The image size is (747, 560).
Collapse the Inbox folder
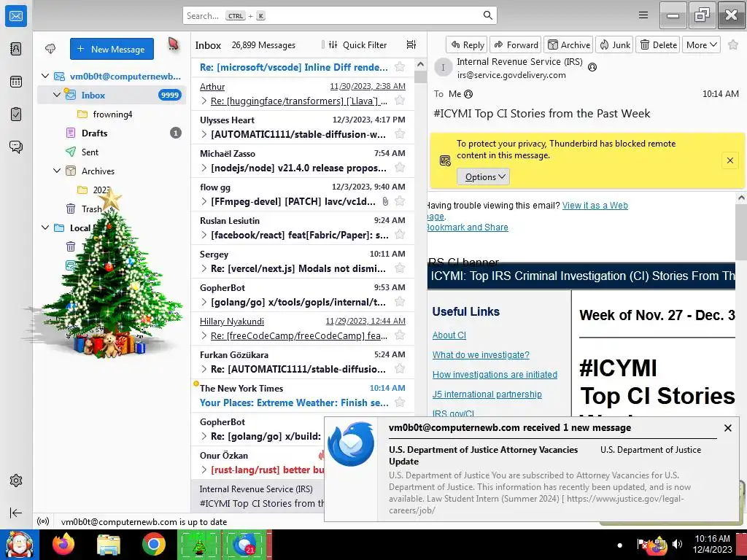(x=57, y=95)
